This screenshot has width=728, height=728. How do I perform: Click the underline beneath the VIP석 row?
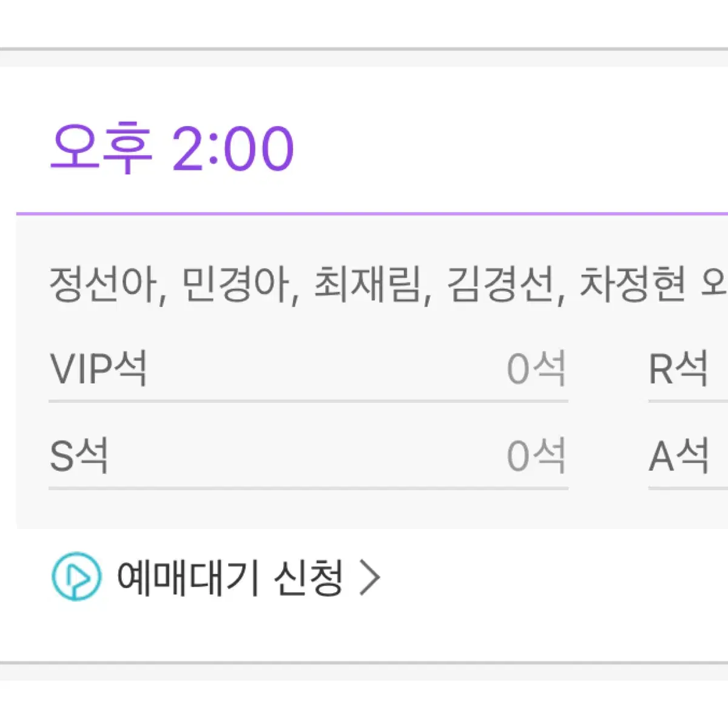click(308, 401)
